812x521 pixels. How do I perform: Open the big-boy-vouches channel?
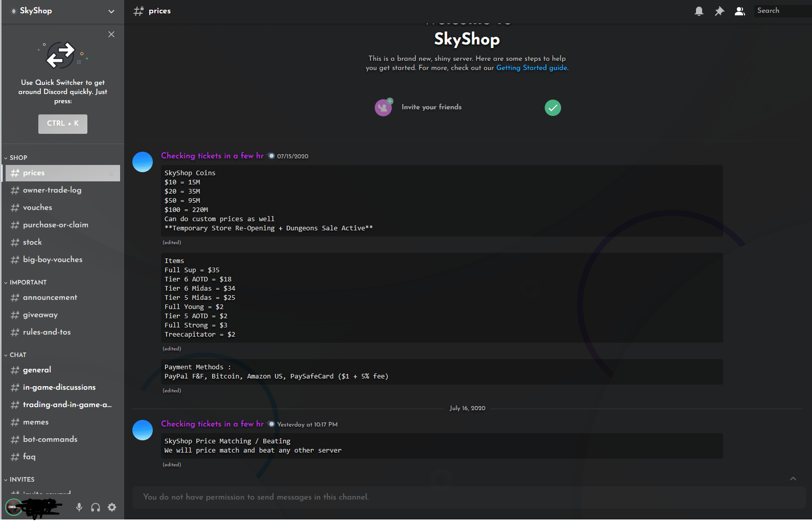[x=63, y=260]
